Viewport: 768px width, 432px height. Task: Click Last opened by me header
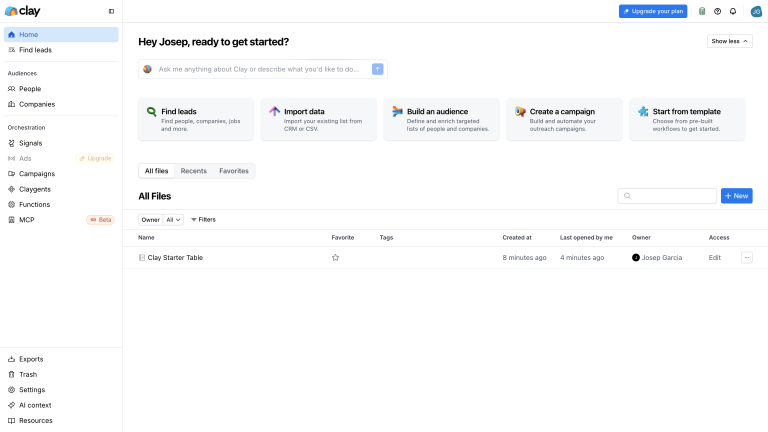586,238
